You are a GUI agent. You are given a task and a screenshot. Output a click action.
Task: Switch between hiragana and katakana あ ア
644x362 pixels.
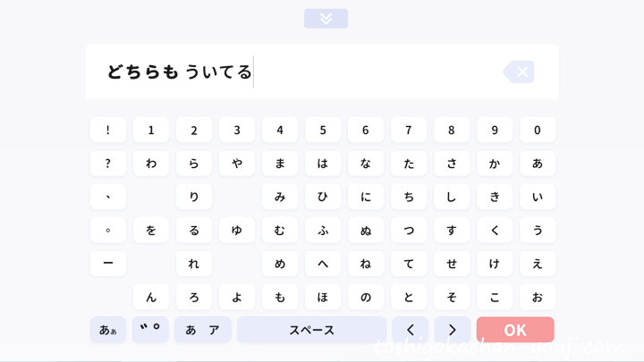coord(203,330)
